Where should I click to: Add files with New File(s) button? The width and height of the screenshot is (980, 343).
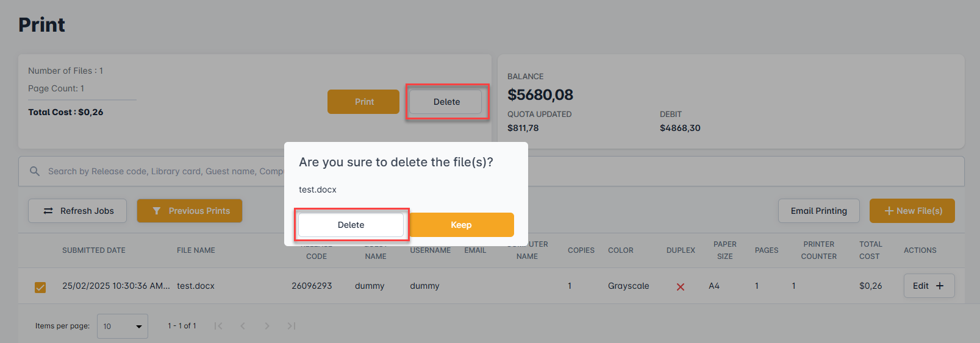pos(912,211)
